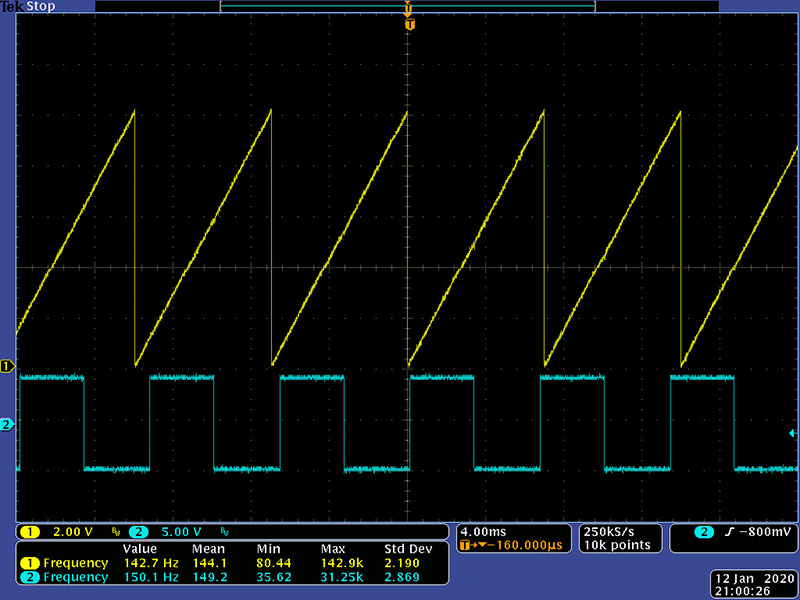Click the orange trigger position marker at top
The height and width of the screenshot is (600, 800).
[x=409, y=23]
